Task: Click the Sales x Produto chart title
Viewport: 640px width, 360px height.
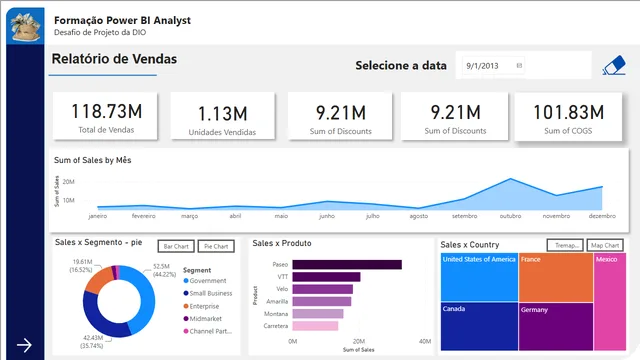Action: (x=282, y=243)
